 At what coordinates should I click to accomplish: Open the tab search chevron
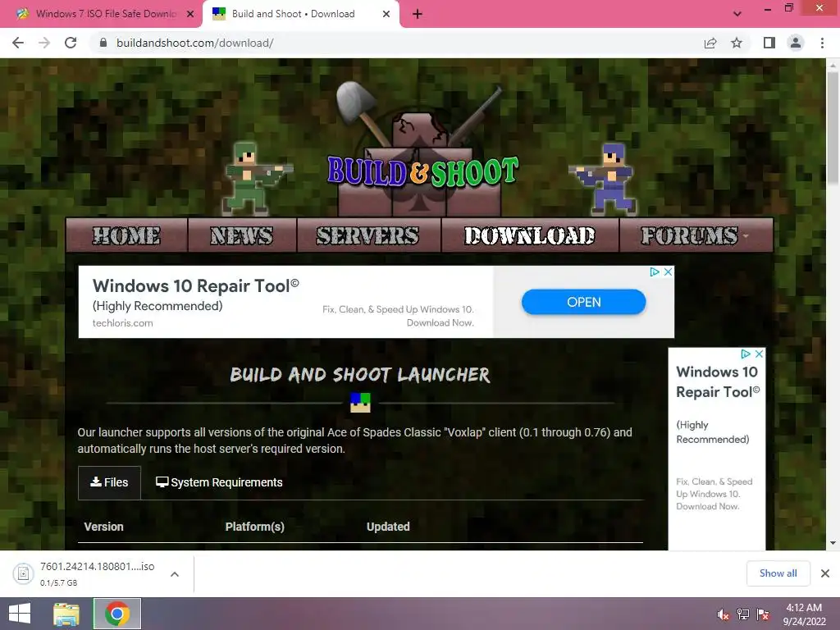(x=737, y=14)
